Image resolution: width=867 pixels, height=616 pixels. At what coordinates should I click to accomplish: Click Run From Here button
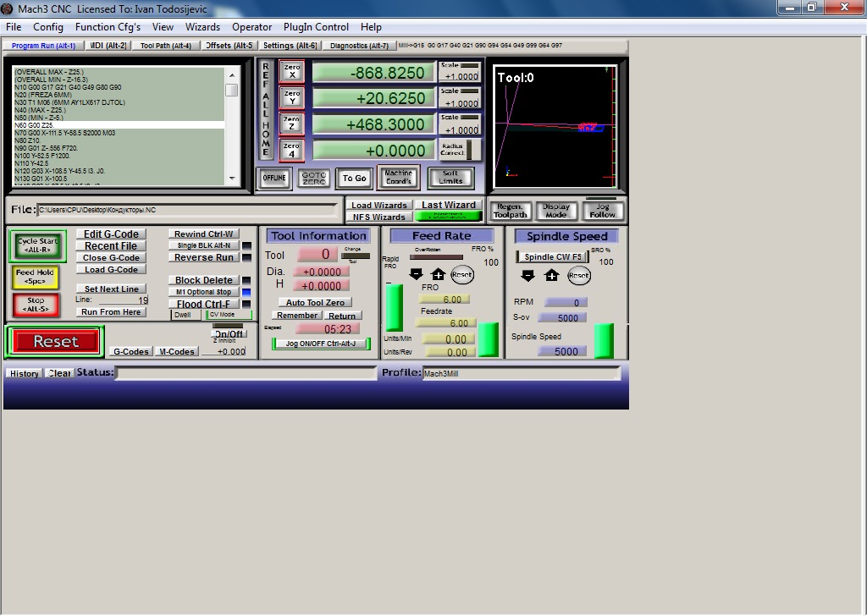click(111, 312)
